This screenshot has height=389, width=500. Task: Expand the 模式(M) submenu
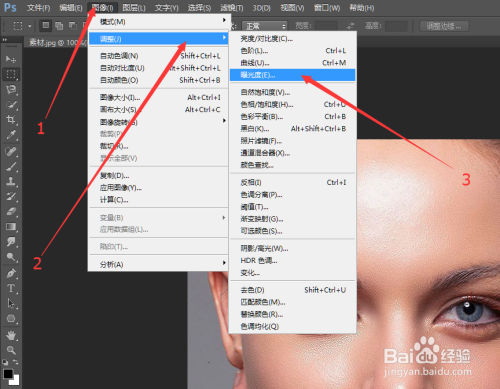coord(158,22)
